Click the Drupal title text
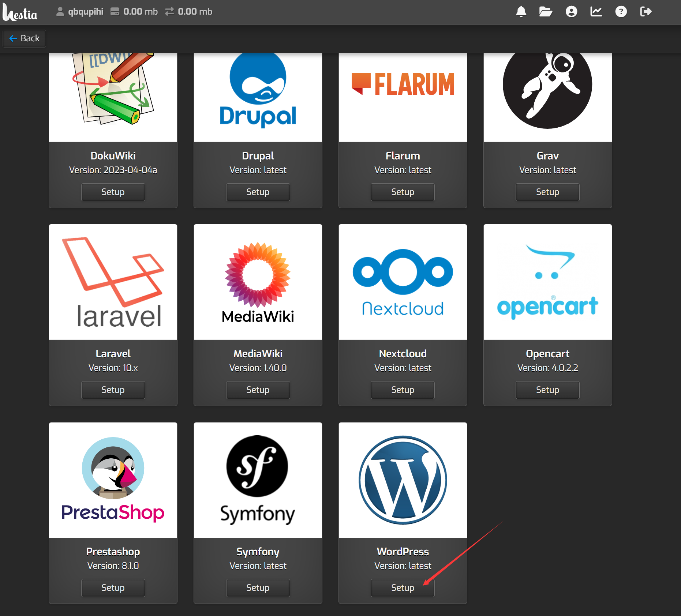The width and height of the screenshot is (681, 616). pos(258,156)
